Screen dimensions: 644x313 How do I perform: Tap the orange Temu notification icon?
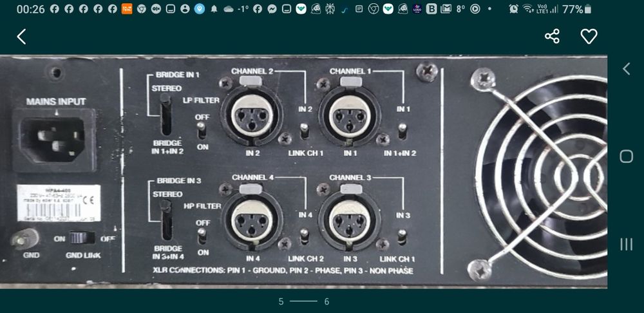(127, 9)
